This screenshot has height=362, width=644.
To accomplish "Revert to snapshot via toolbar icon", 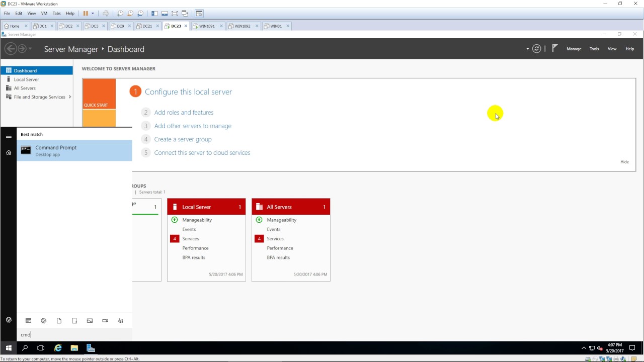I will click(130, 13).
